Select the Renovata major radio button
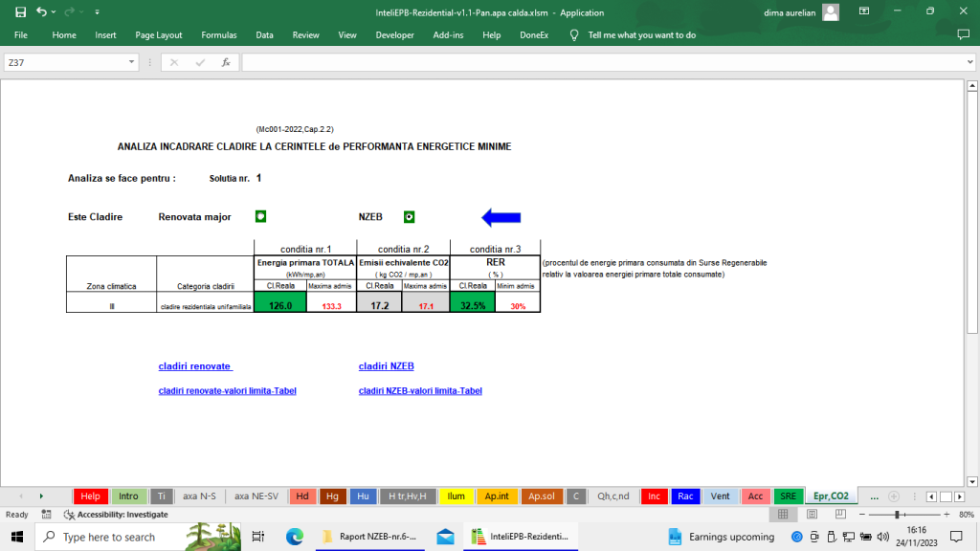The height and width of the screenshot is (551, 980). tap(260, 216)
